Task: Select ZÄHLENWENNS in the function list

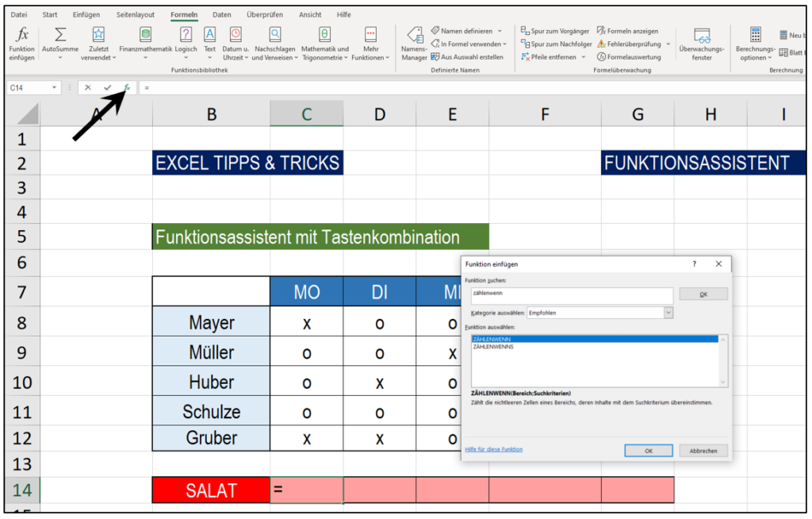Action: [595, 346]
